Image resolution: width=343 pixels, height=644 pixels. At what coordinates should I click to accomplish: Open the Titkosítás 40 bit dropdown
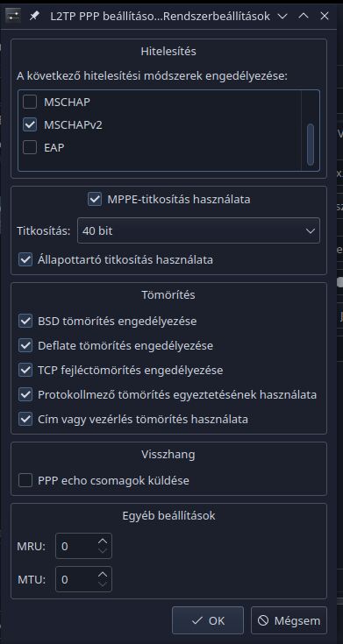click(198, 230)
